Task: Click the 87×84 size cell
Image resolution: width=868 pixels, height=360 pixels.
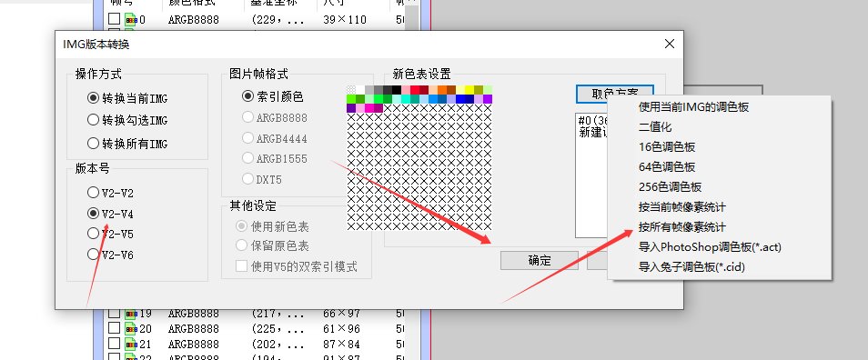Action: coord(341,344)
